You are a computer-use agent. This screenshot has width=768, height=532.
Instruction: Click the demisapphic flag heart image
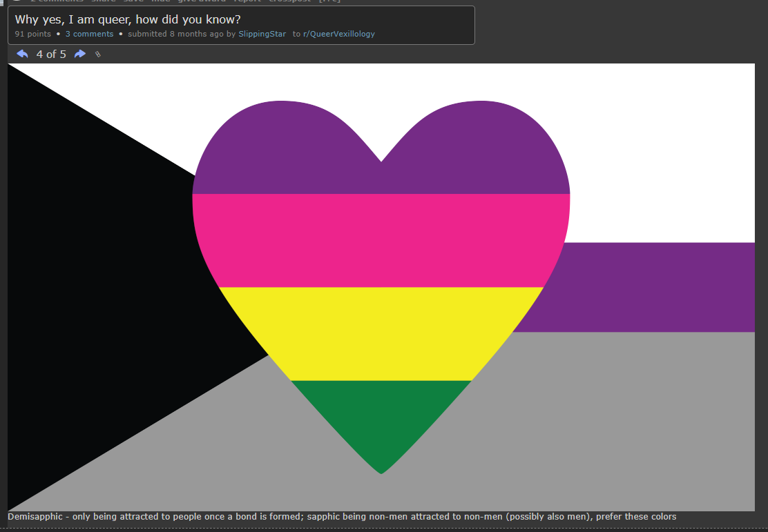[381, 287]
